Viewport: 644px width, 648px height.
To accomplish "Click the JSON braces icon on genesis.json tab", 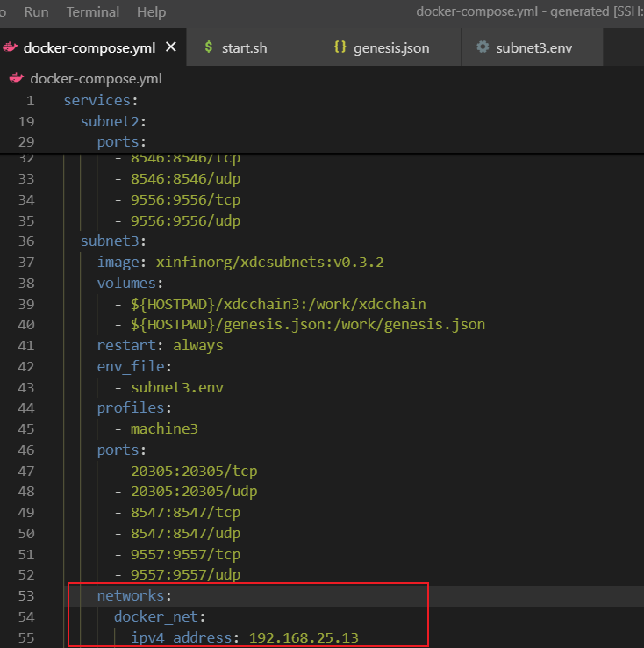I will coord(340,47).
